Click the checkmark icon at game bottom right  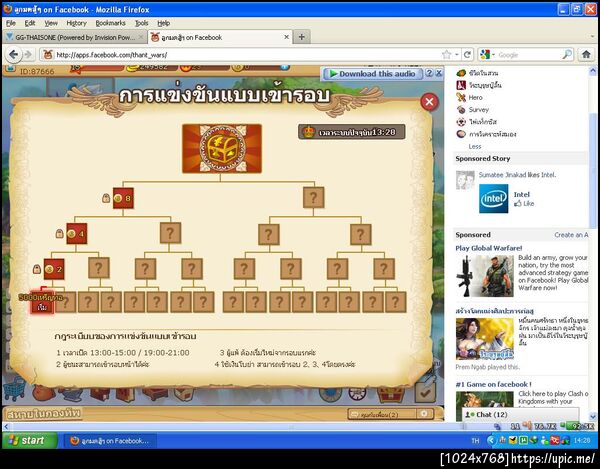426,392
